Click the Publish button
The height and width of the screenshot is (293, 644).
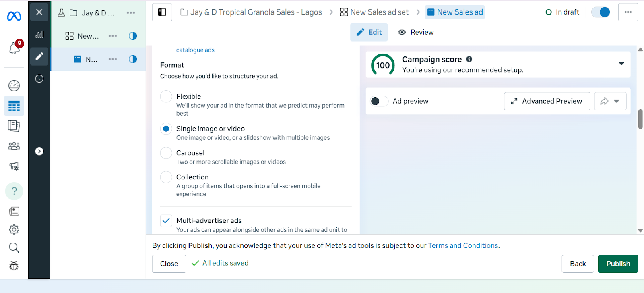coord(617,264)
